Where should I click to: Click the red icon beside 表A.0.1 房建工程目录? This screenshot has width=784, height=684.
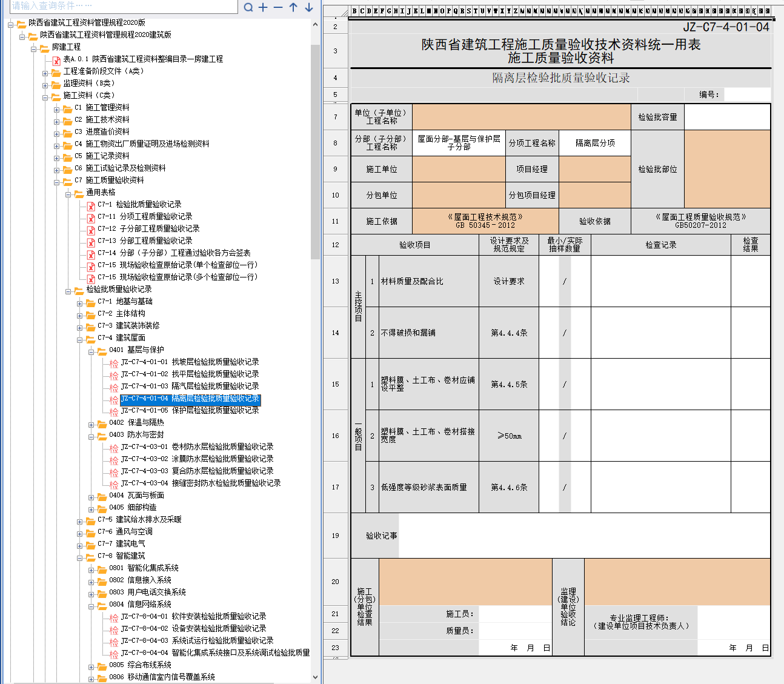click(x=56, y=59)
